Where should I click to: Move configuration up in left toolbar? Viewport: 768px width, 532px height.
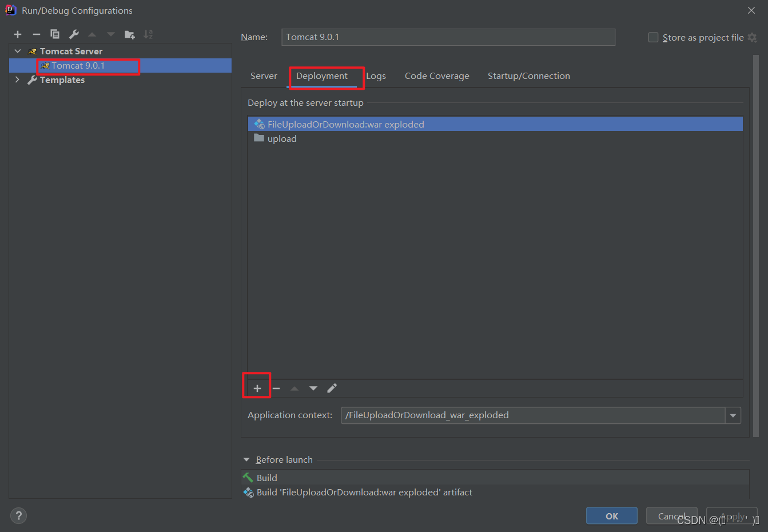(x=92, y=34)
